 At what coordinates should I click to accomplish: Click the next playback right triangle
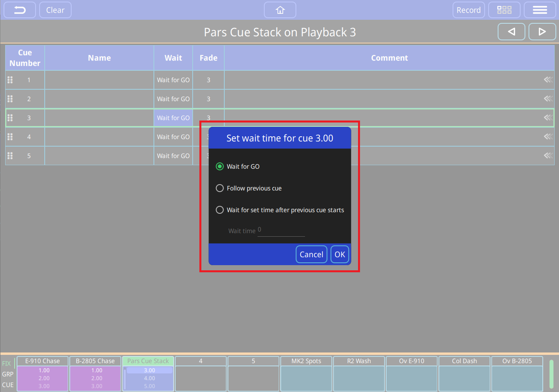[x=542, y=32]
